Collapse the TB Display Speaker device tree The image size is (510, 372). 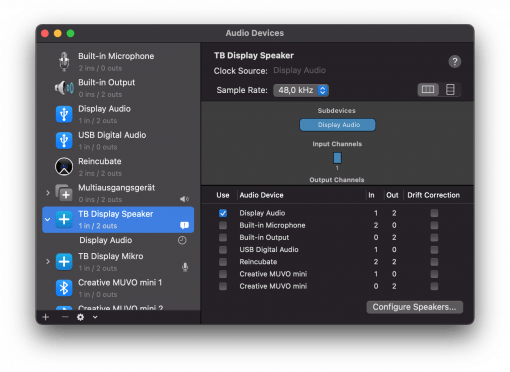(48, 220)
